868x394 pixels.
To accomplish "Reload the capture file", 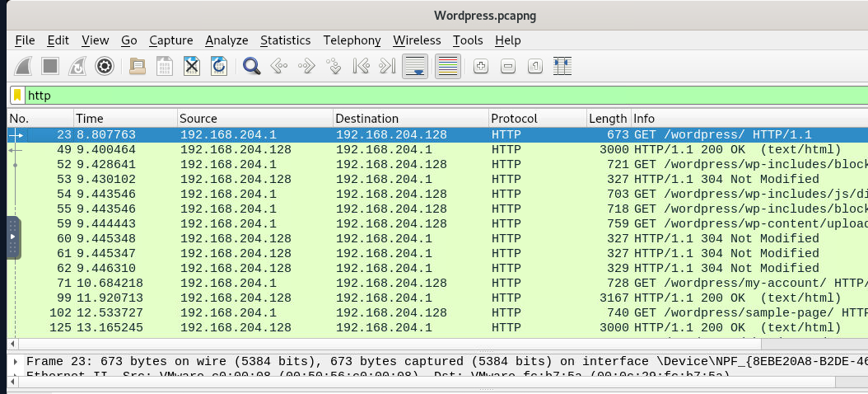I will 219,67.
